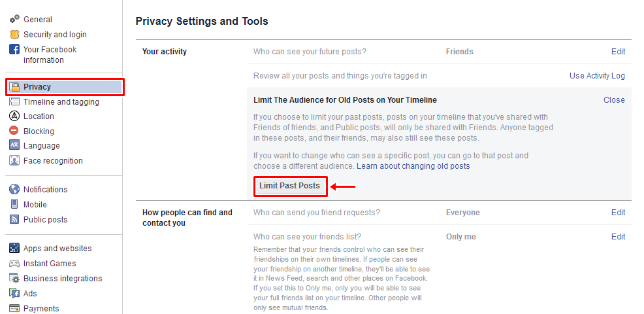Open Ads settings
This screenshot has height=314, width=644.
click(x=30, y=294)
